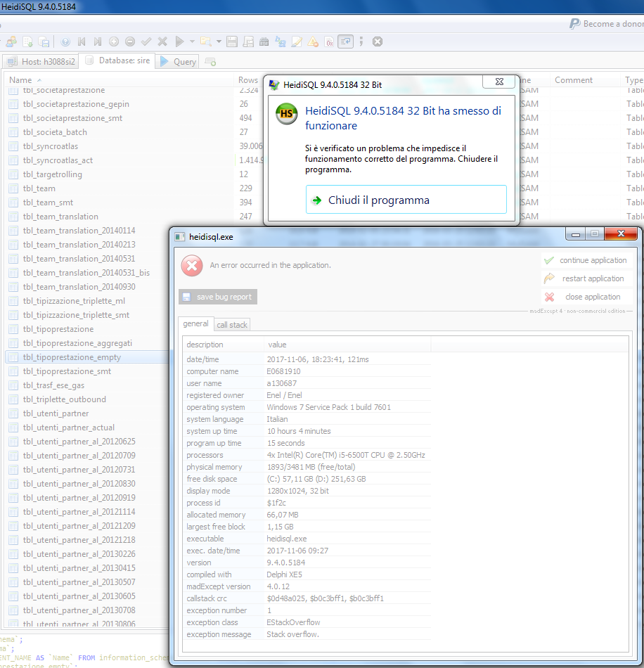Click the computer name value E0681910

[x=283, y=371]
